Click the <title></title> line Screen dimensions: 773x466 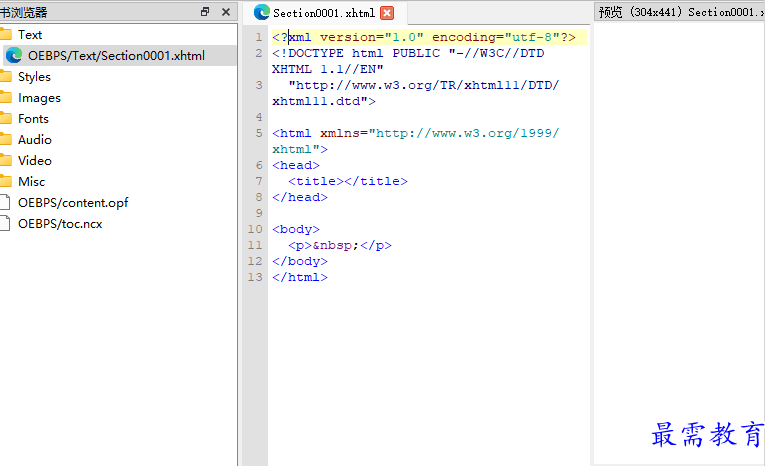tap(348, 181)
